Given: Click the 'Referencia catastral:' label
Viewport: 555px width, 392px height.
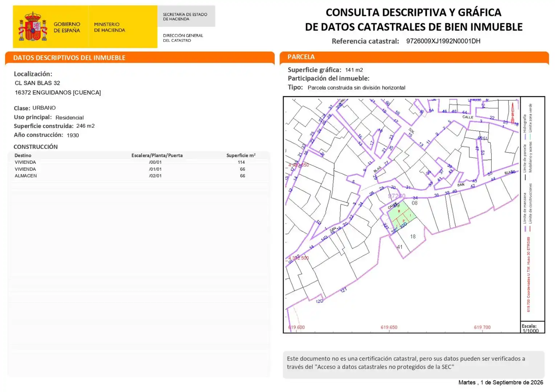Looking at the screenshot, I should pos(365,41).
